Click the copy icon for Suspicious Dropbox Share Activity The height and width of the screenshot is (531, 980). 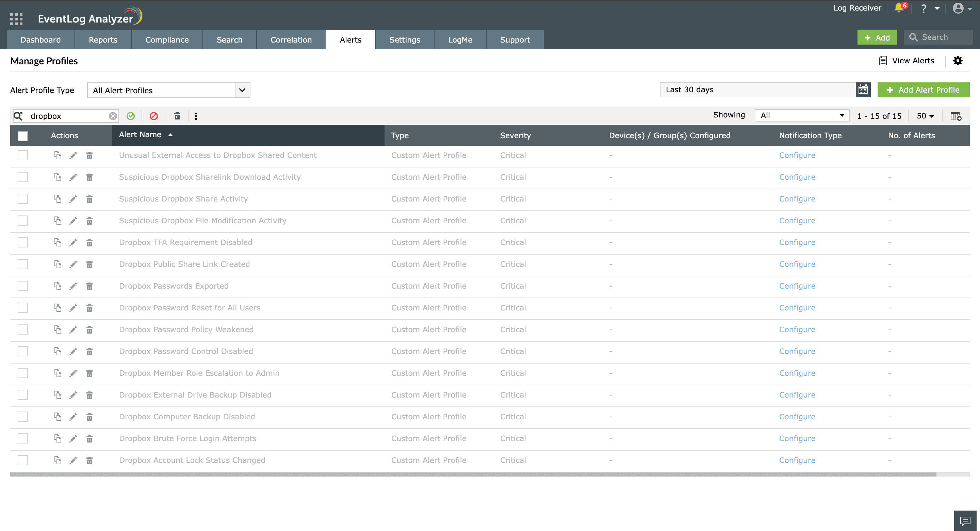pyautogui.click(x=58, y=199)
